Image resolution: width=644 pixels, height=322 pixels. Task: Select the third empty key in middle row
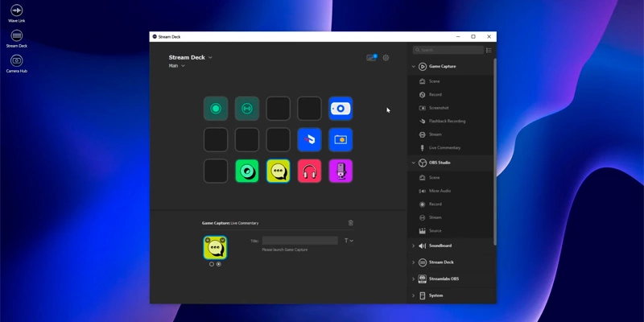[x=278, y=139]
